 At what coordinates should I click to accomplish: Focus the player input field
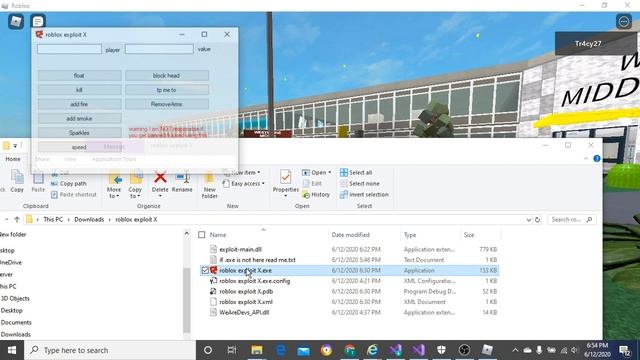pyautogui.click(x=69, y=49)
